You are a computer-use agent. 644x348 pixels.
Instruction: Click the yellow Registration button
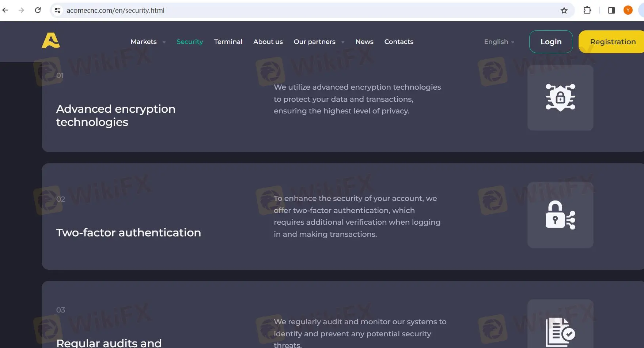(613, 42)
